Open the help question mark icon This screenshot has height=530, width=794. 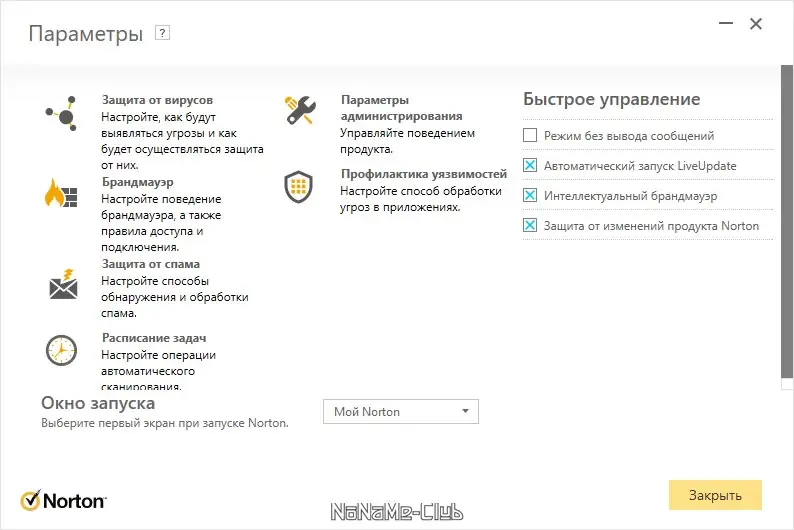(x=162, y=33)
